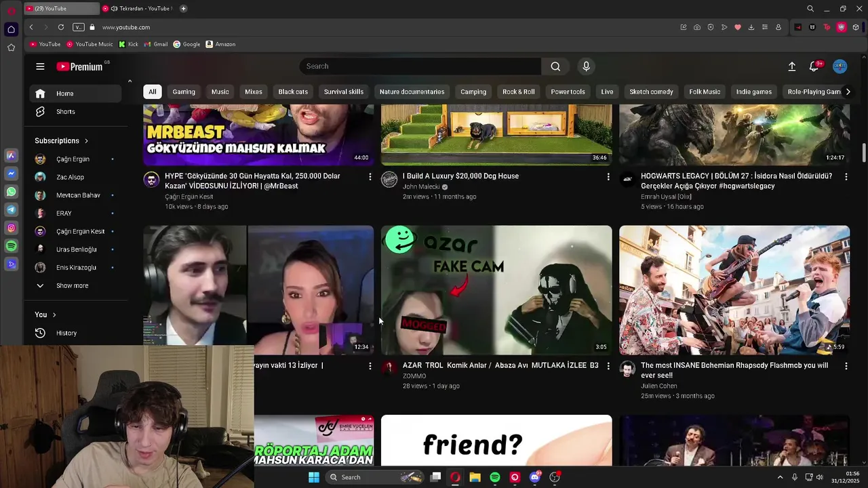Open the browser tab search magnifier
868x488 pixels.
coord(810,9)
